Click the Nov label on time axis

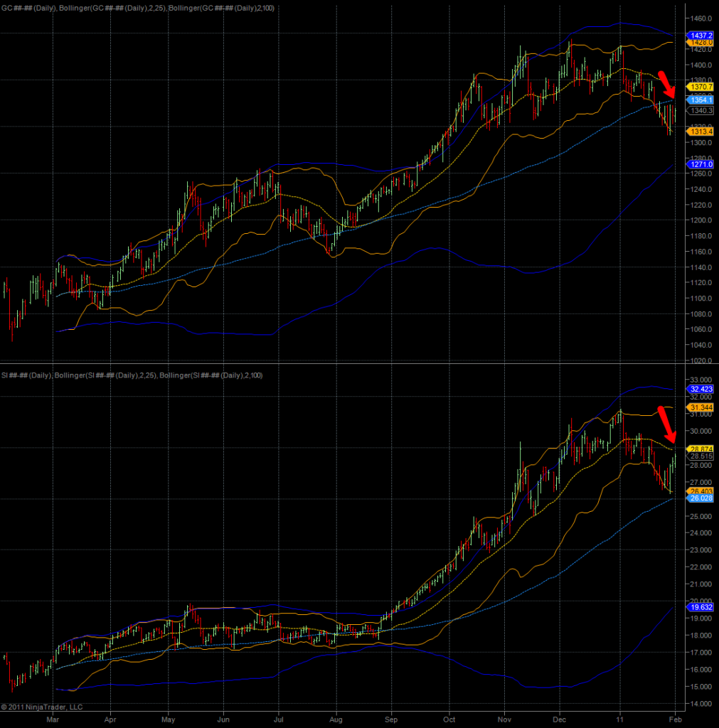[x=504, y=718]
